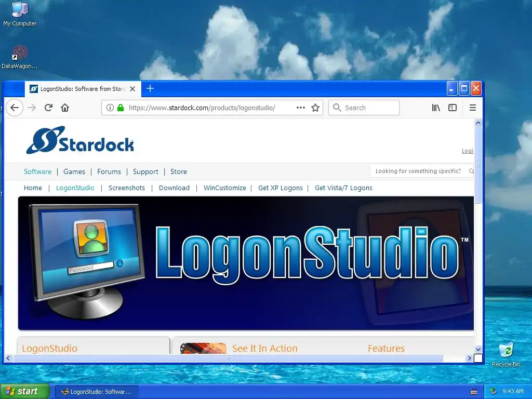Go to the Home sub-navigation link
This screenshot has height=399, width=532.
coord(33,188)
